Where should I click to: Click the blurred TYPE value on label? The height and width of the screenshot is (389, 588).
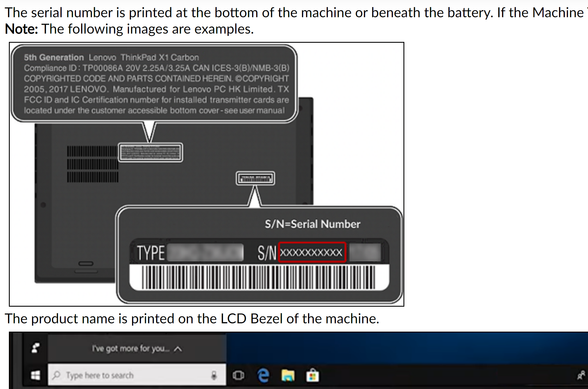click(205, 253)
